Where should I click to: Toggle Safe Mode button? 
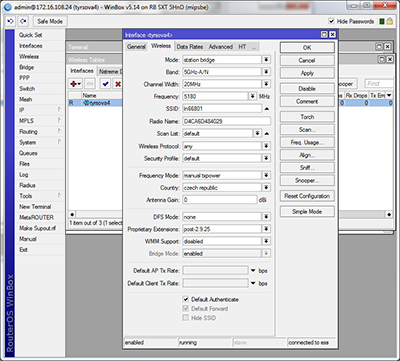[x=50, y=21]
